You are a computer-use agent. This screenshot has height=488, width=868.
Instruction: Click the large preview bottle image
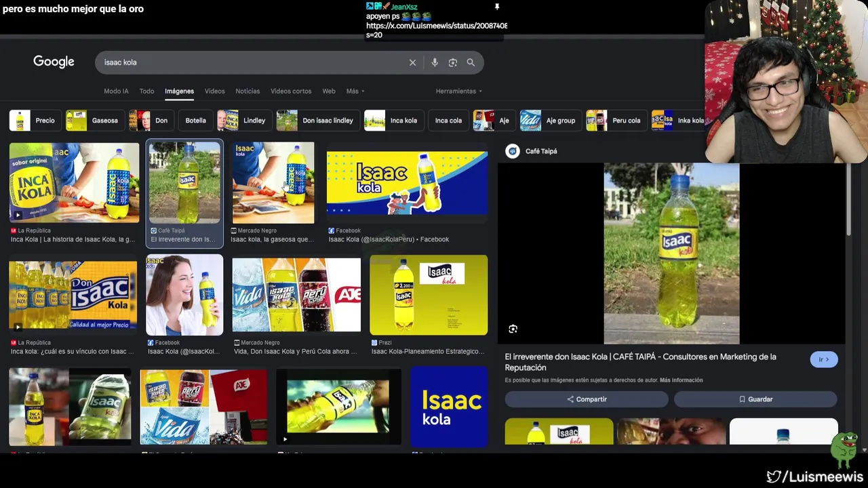pos(671,253)
